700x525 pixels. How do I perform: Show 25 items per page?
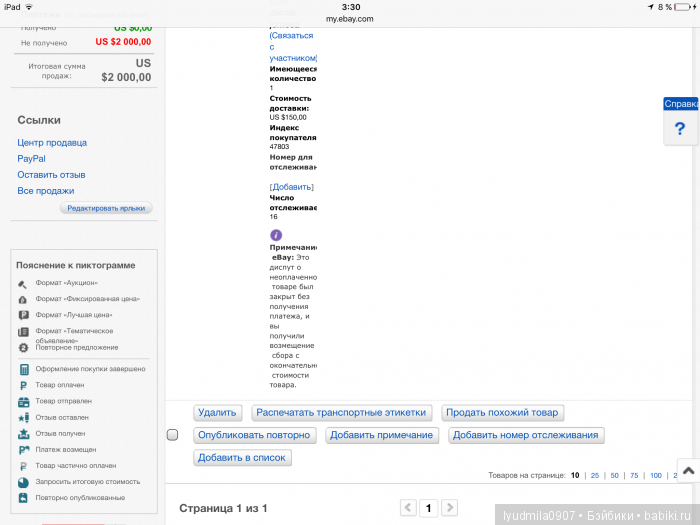(x=595, y=476)
